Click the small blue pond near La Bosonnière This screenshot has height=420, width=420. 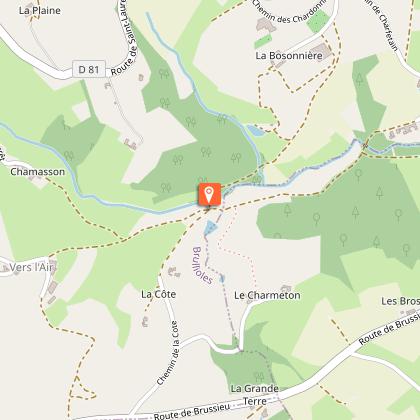click(256, 131)
